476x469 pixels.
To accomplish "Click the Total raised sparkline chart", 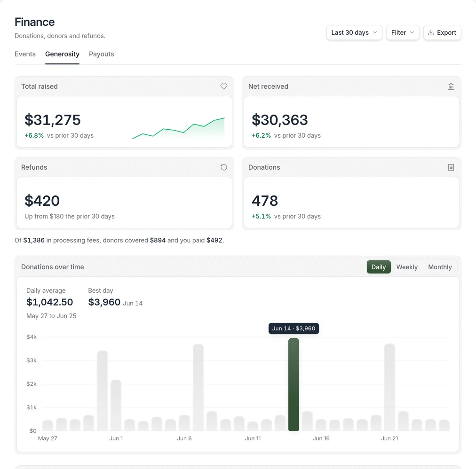I will click(x=179, y=128).
